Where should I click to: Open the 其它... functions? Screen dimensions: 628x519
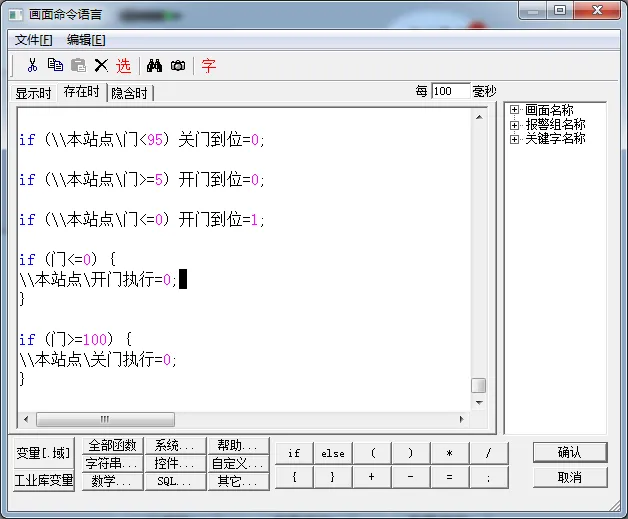(238, 481)
